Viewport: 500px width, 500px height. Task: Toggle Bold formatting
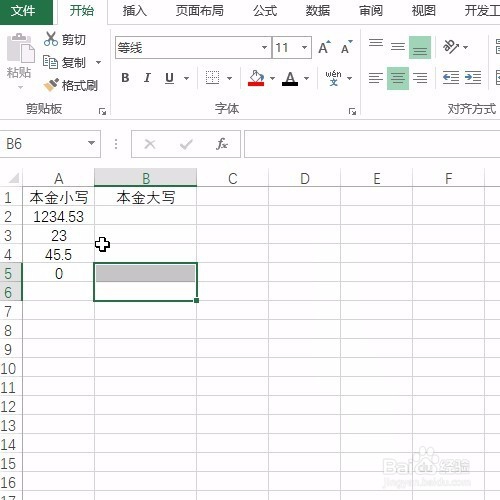(125, 78)
